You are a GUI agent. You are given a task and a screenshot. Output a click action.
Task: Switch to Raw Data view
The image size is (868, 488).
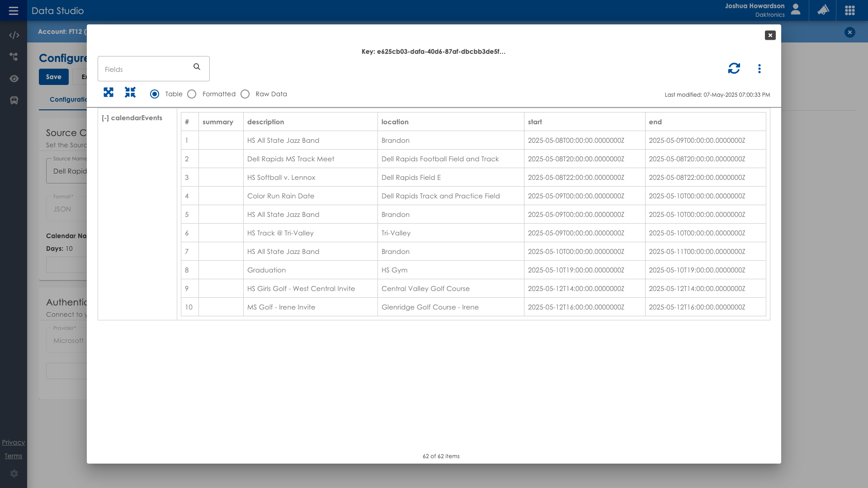(245, 94)
